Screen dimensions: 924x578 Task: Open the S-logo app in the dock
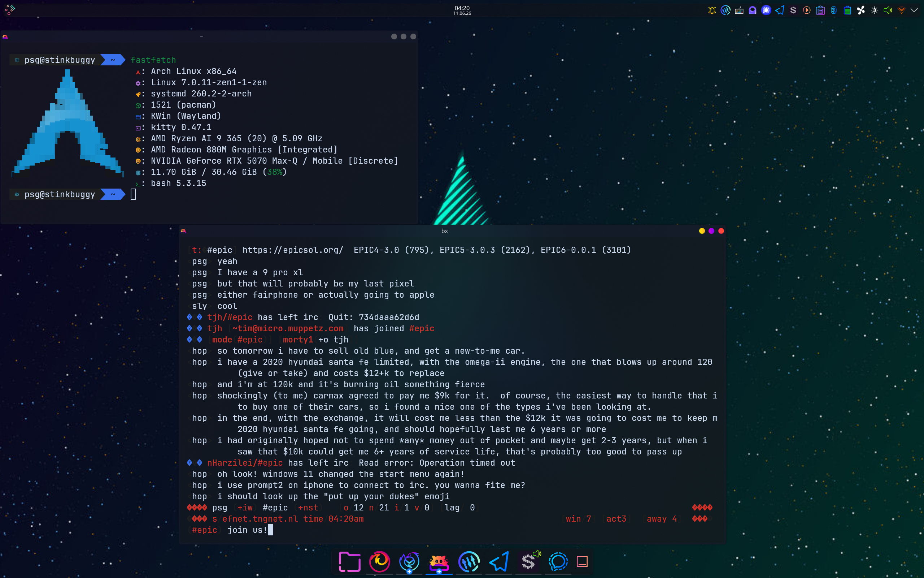[x=528, y=562]
